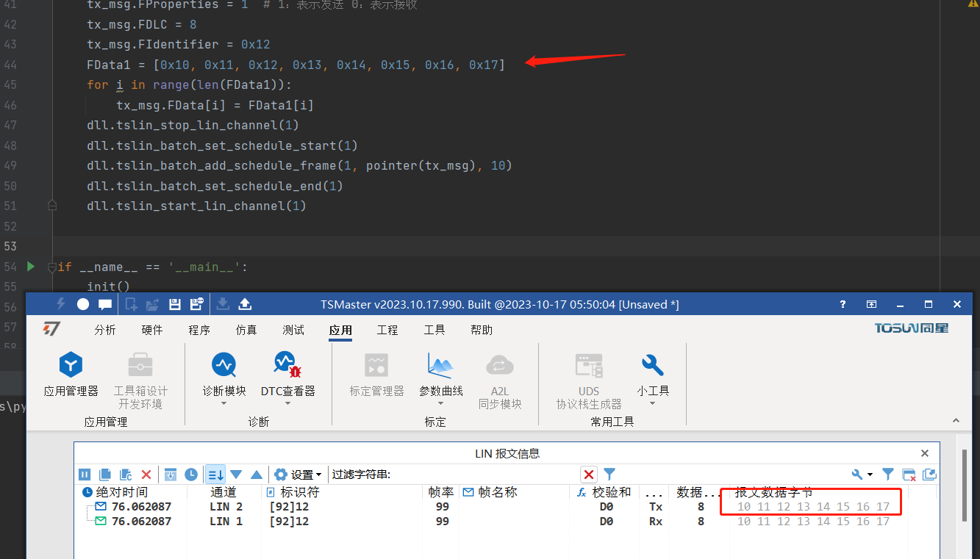Viewport: 980px width, 559px height.
Task: Open the 参数曲线 parameter curve tool
Action: (x=441, y=364)
